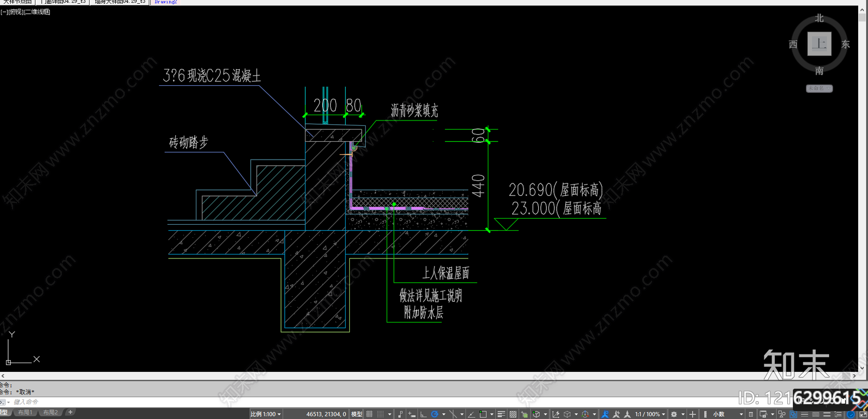868x419 pixels.
Task: Open quick properties icon in status bar
Action: point(751,414)
